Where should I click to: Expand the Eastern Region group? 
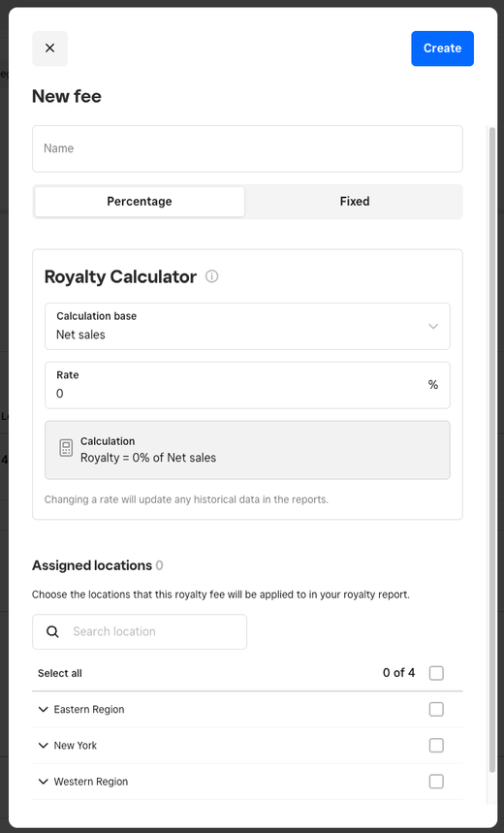43,709
